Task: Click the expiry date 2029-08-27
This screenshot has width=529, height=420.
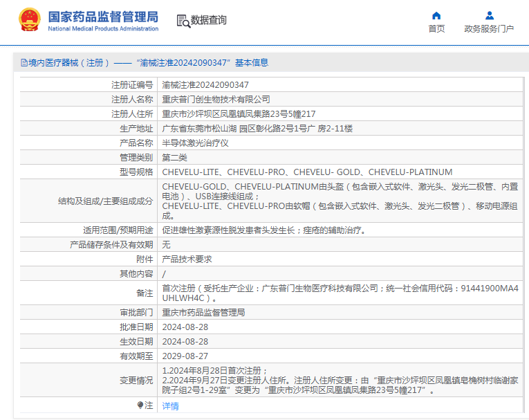Action: click(185, 356)
